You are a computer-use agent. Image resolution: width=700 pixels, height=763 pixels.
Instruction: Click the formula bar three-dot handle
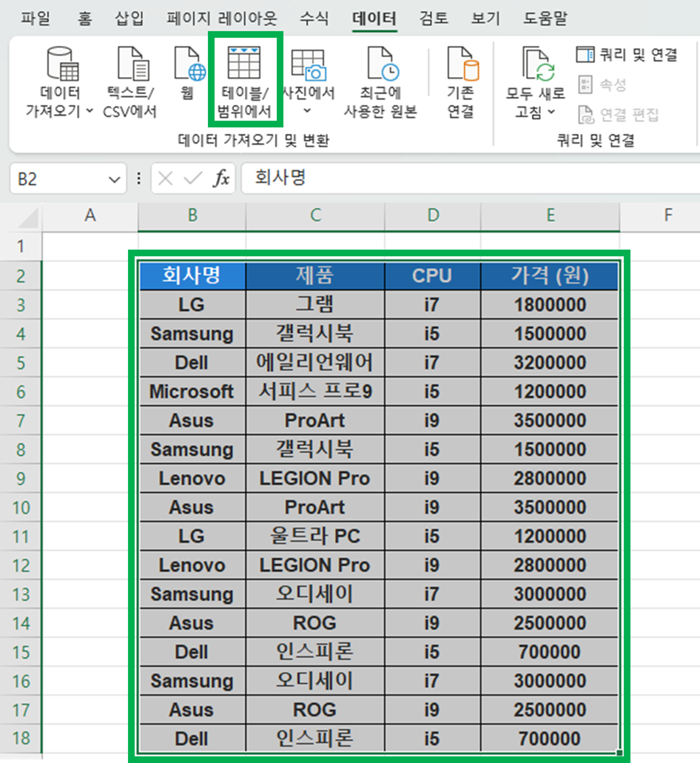(139, 178)
